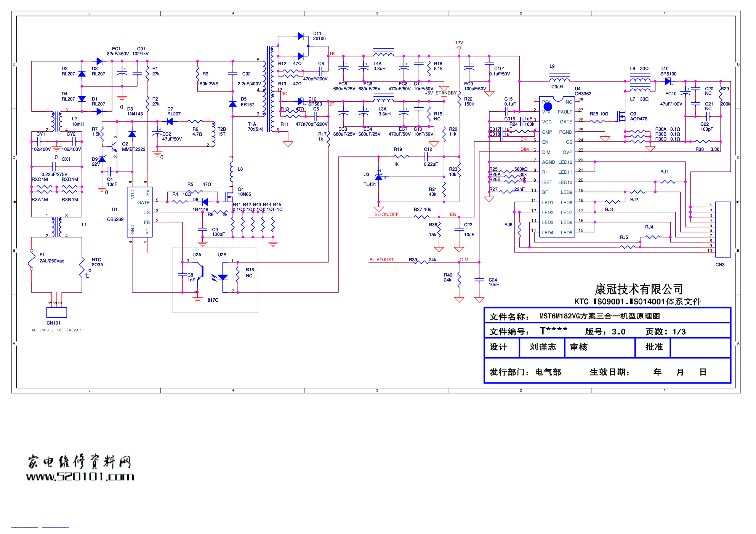Click the 12V power net label

tap(459, 43)
